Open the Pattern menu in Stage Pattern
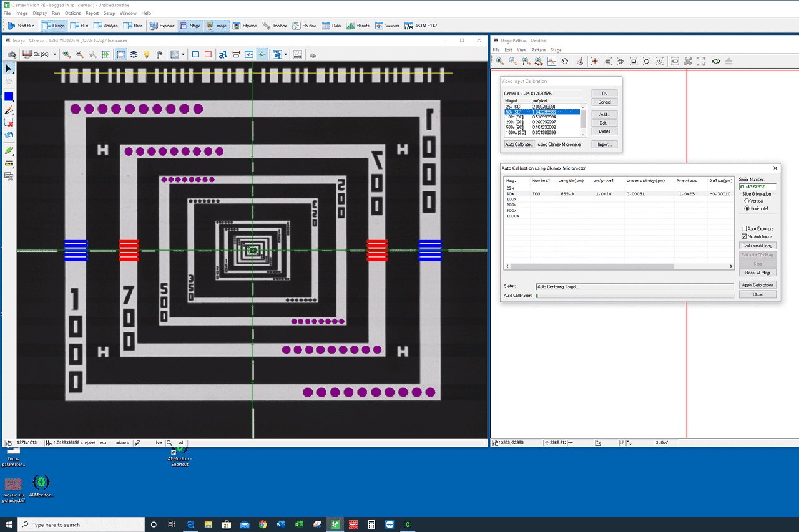 pyautogui.click(x=538, y=50)
